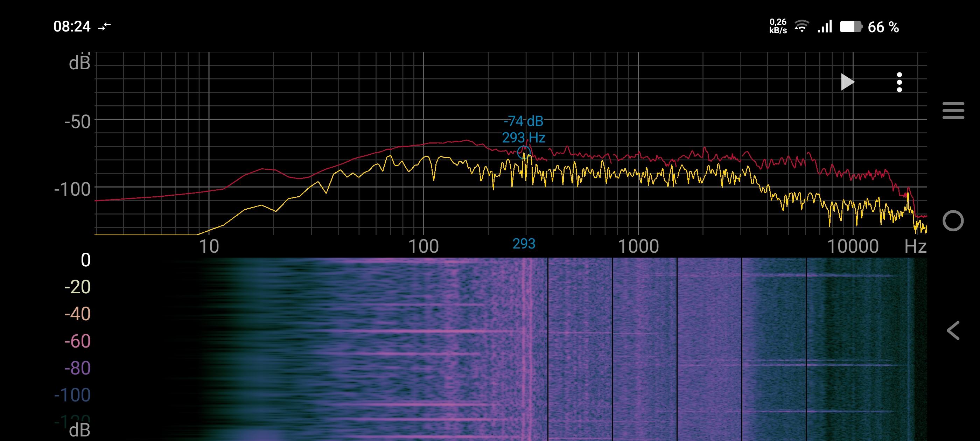Tap the -74 dB peak label
The height and width of the screenshot is (441, 980).
[x=524, y=121]
